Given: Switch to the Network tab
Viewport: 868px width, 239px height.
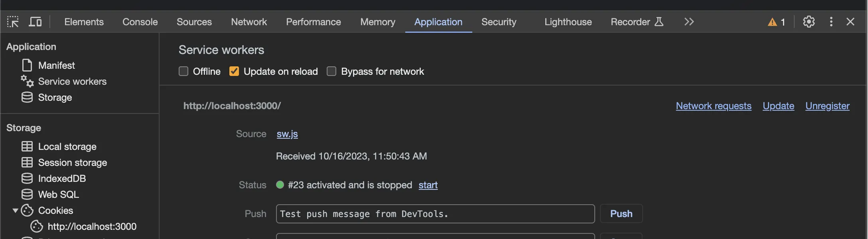Looking at the screenshot, I should pyautogui.click(x=249, y=22).
